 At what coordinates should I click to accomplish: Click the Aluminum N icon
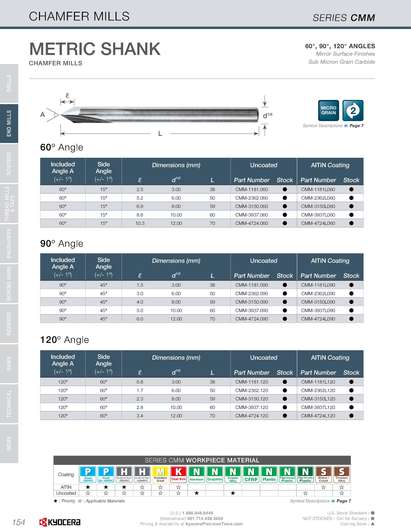point(197,474)
